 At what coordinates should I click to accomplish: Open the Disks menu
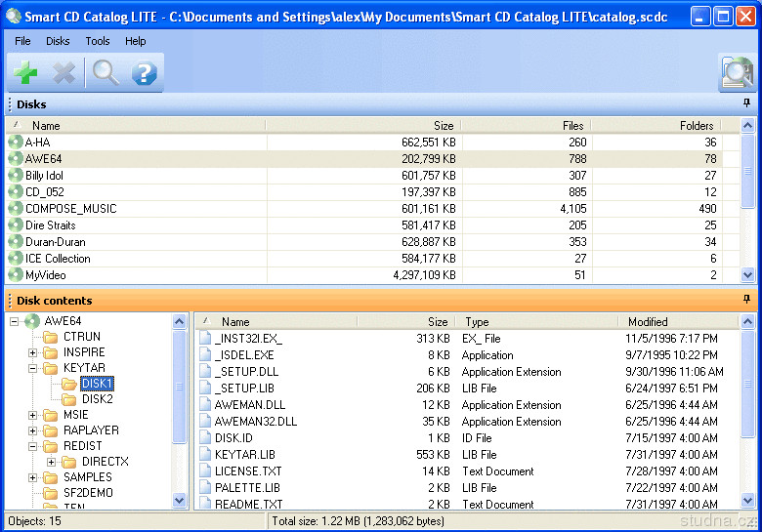(58, 41)
